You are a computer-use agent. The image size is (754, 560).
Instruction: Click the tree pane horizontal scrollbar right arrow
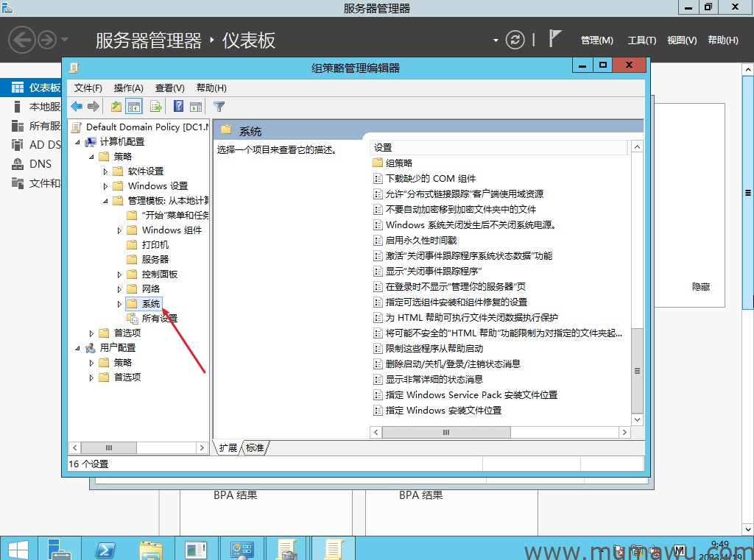202,447
